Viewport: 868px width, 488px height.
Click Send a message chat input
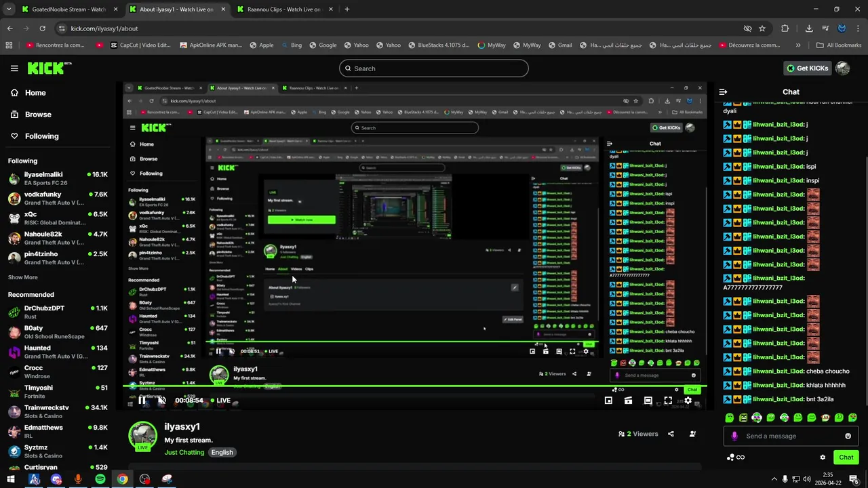tap(790, 436)
